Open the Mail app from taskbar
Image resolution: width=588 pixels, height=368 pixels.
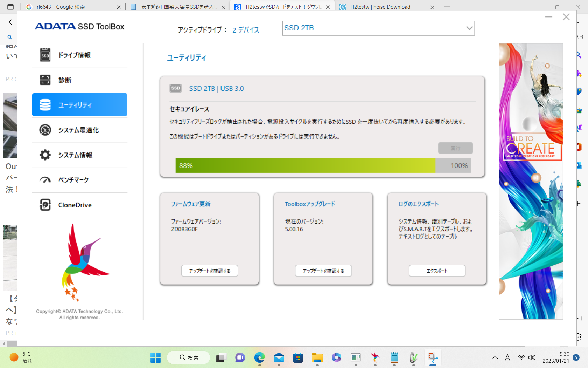click(279, 357)
